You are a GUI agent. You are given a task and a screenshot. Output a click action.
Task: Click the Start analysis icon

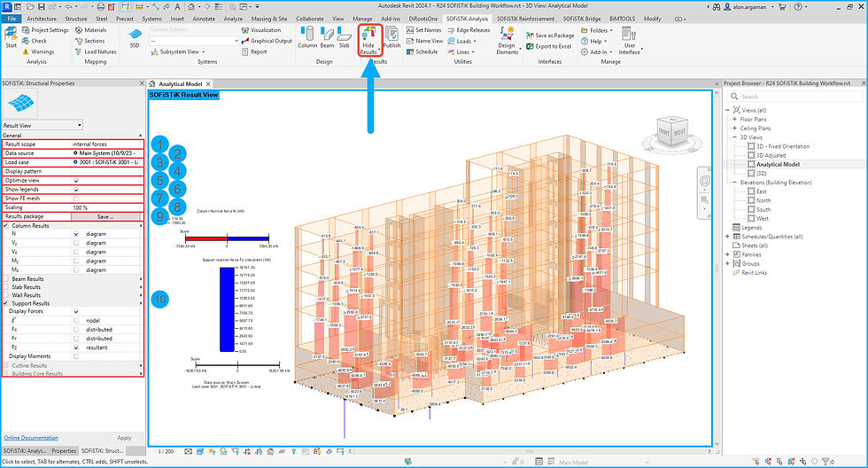pyautogui.click(x=11, y=37)
